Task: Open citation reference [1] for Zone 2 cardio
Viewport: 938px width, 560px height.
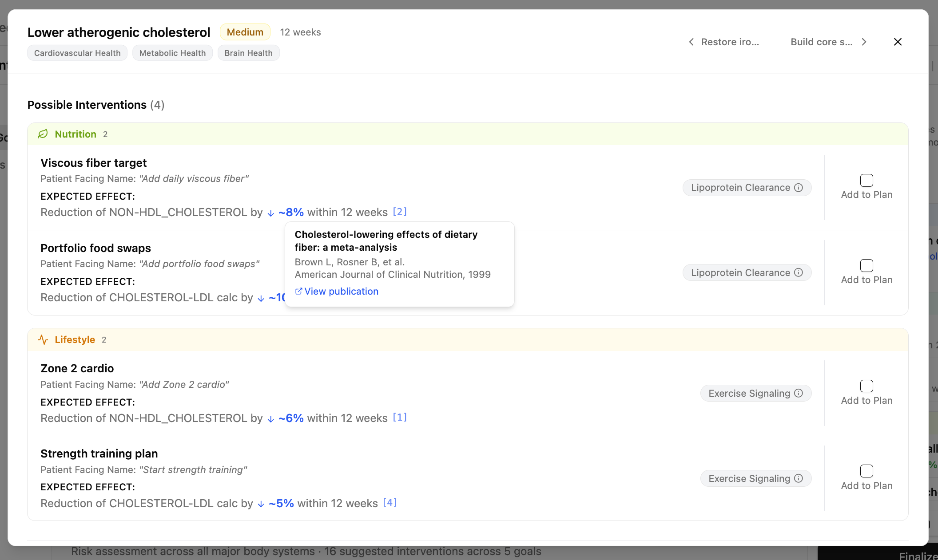Action: 400,417
